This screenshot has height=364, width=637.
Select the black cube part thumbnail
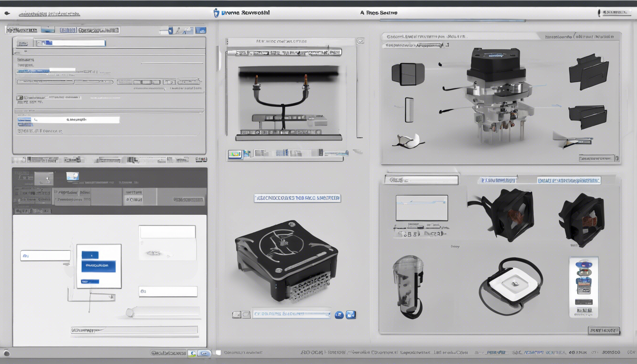tap(408, 74)
